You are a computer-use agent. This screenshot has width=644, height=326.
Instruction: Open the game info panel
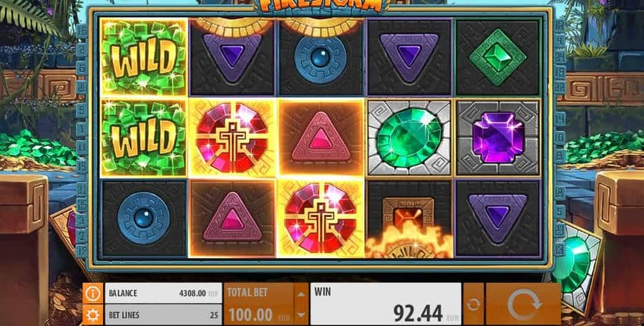[x=93, y=293]
